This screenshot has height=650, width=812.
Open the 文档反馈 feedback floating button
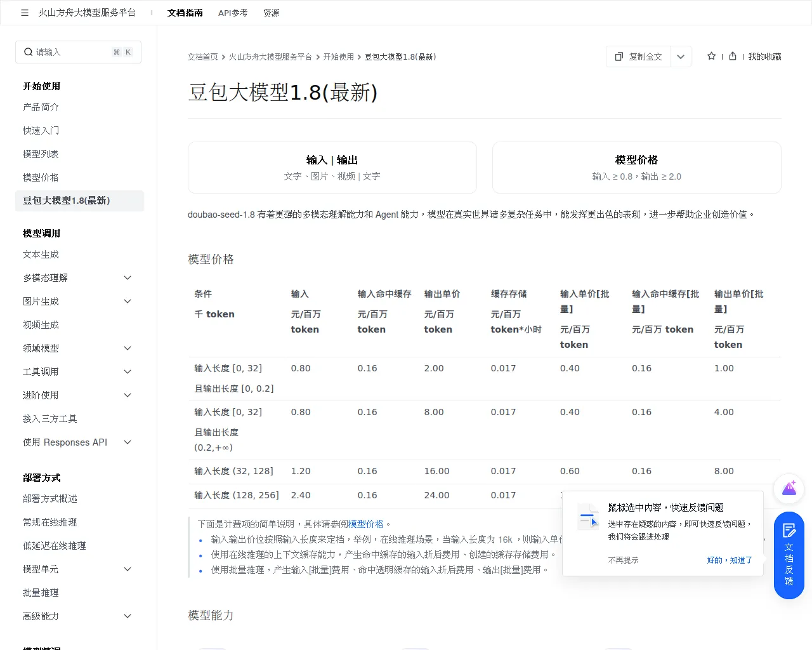[x=789, y=555]
